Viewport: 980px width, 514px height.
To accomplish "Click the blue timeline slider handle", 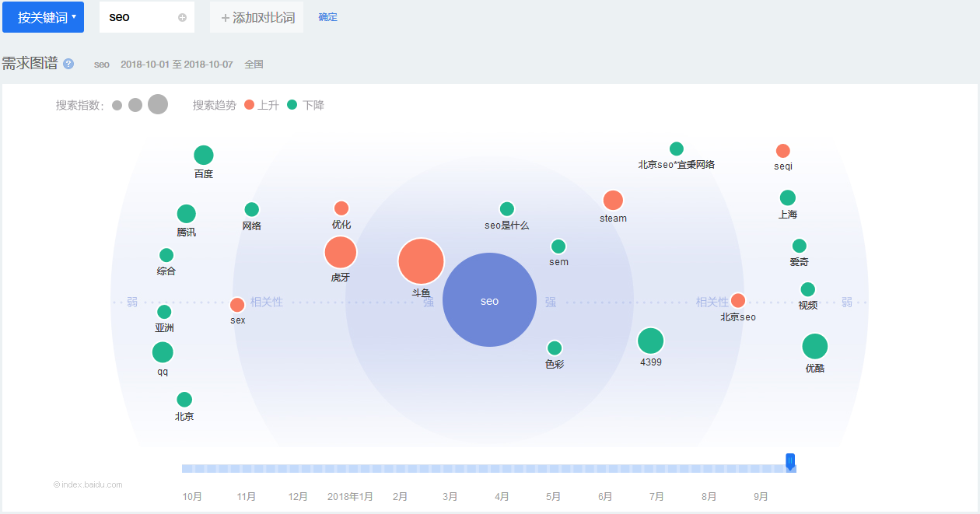I will point(790,462).
